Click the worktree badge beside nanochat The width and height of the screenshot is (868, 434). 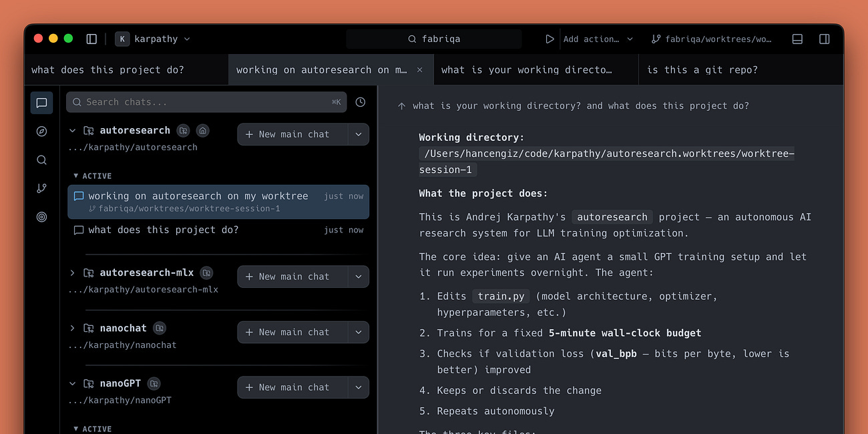(x=159, y=328)
